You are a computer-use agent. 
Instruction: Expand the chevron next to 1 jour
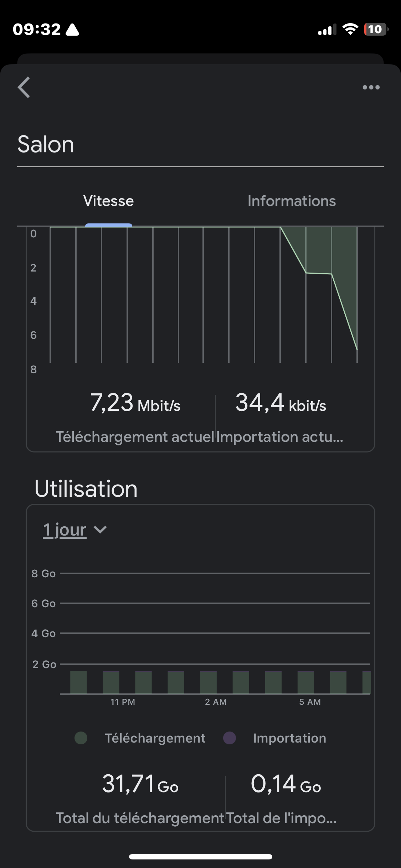(x=100, y=530)
